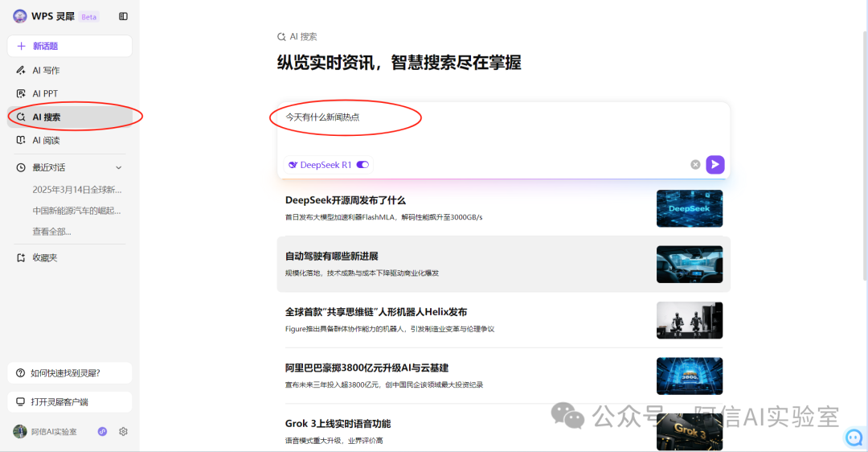
Task: Click 如何快速找到灵犀? help button
Action: click(70, 373)
